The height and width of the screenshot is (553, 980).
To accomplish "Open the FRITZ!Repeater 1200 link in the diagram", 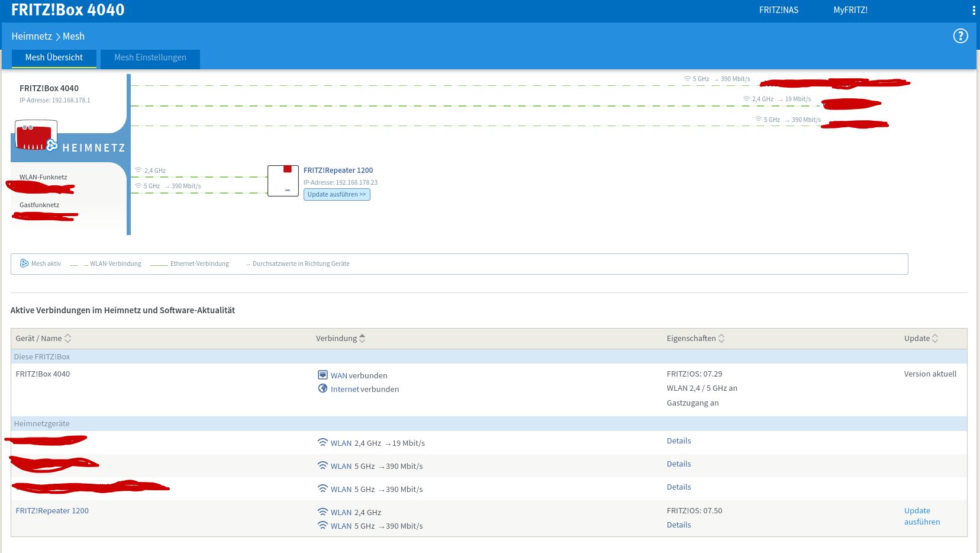I will click(x=338, y=171).
